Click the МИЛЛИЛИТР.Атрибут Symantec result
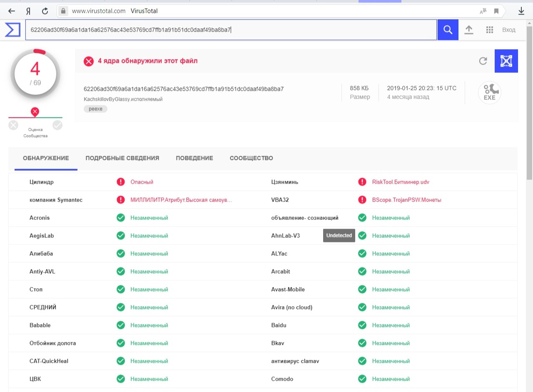Image resolution: width=533 pixels, height=392 pixels. [x=181, y=200]
